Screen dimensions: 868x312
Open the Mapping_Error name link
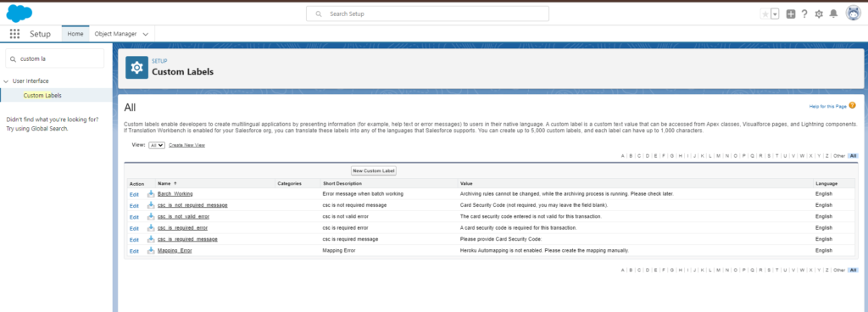click(175, 251)
